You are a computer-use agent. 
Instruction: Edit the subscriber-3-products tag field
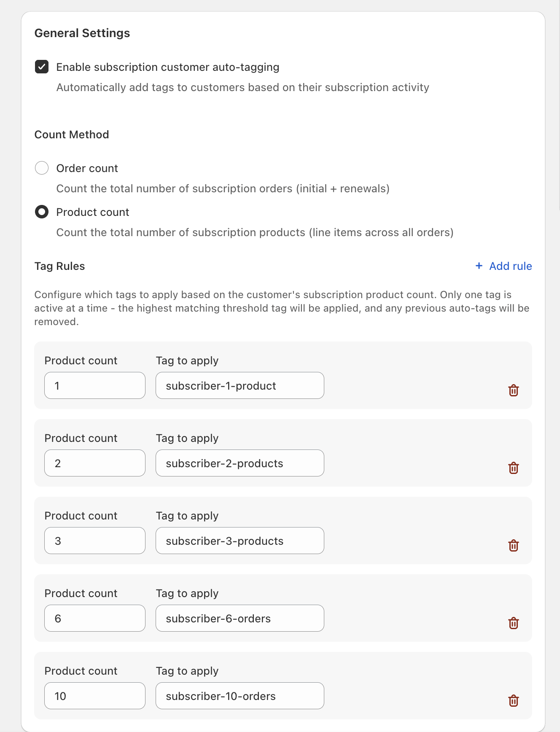point(240,541)
